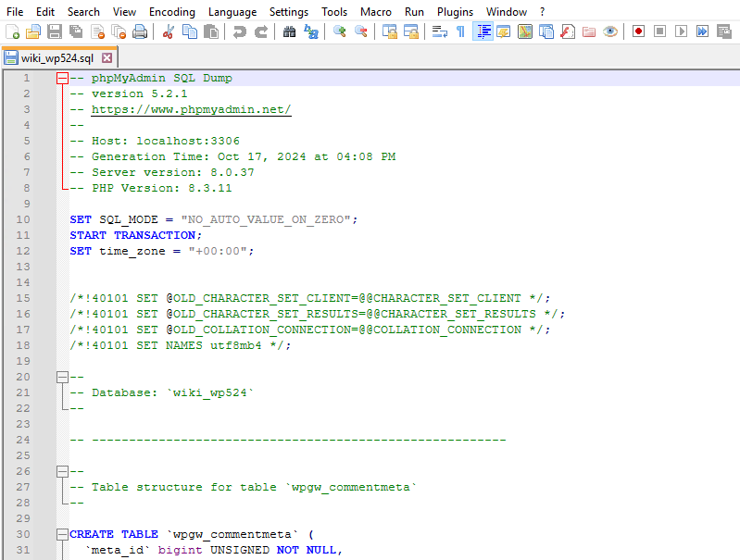This screenshot has width=740, height=560.
Task: Open the Function List panel icon
Action: pos(567,31)
